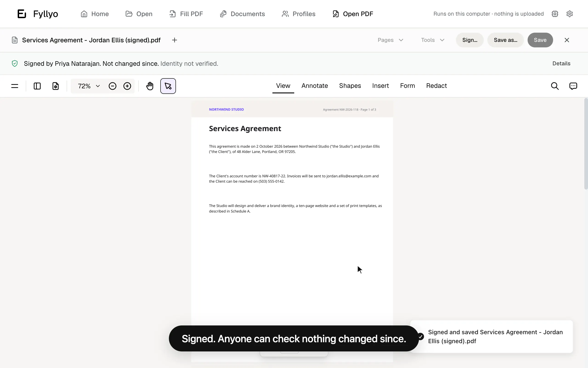Add a new tab with plus icon
Viewport: 588px width, 368px height.
[x=175, y=40]
